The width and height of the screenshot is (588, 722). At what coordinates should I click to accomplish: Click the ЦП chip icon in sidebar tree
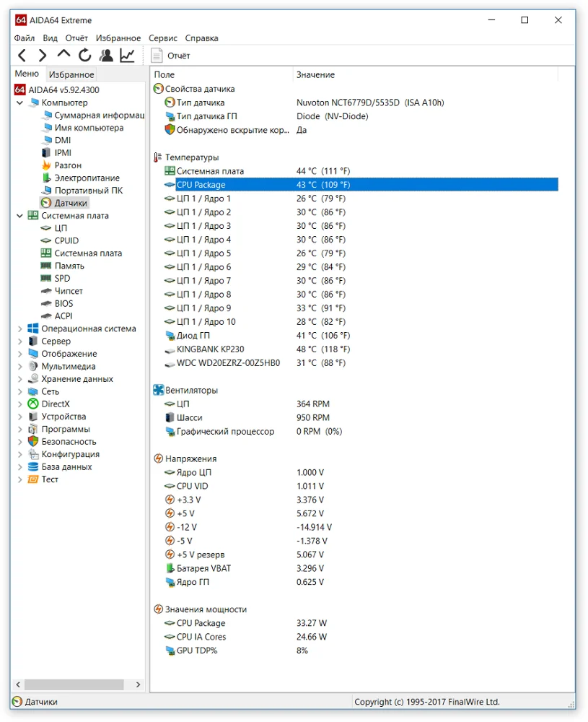46,228
